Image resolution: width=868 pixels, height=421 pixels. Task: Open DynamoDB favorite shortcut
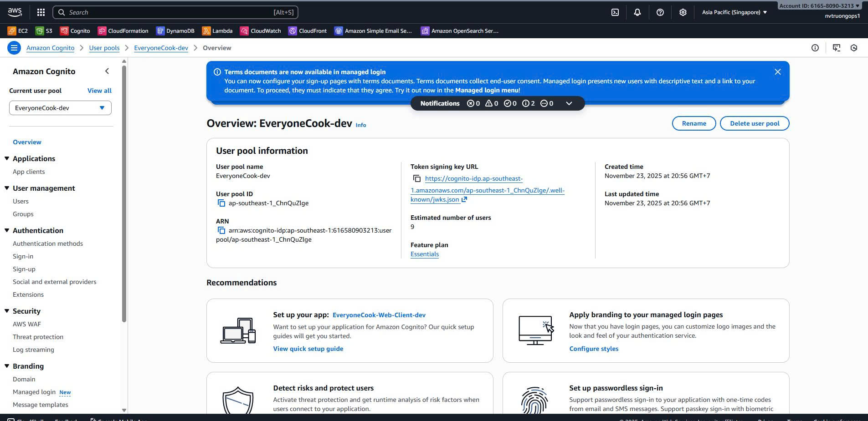pos(175,31)
